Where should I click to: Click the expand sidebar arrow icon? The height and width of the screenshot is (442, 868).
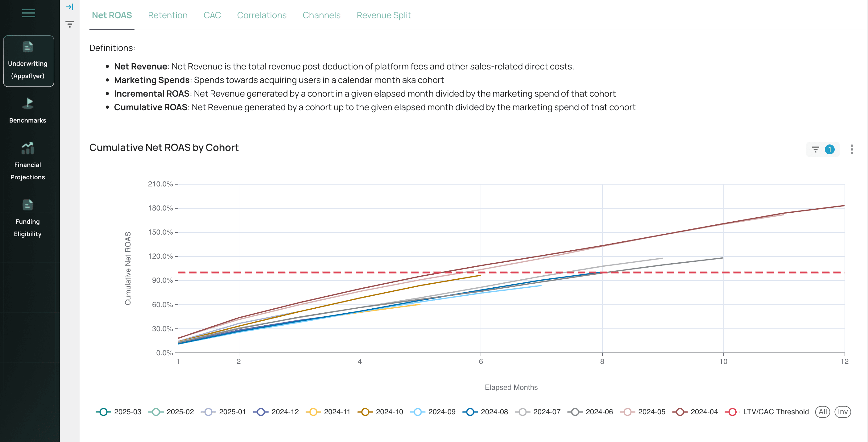69,7
